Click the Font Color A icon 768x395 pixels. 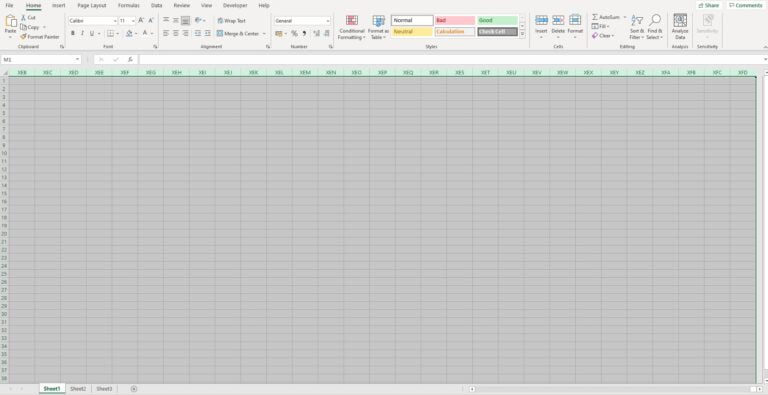pyautogui.click(x=145, y=33)
